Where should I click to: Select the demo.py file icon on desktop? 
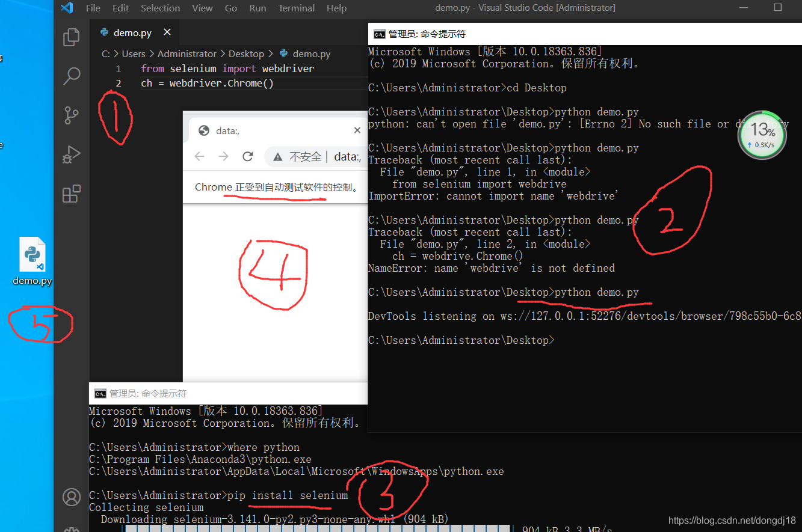pos(32,261)
